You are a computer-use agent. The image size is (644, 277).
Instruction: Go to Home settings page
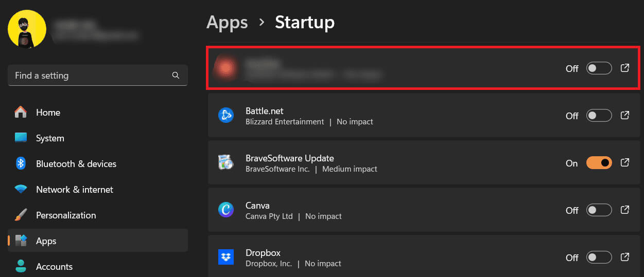(x=48, y=113)
